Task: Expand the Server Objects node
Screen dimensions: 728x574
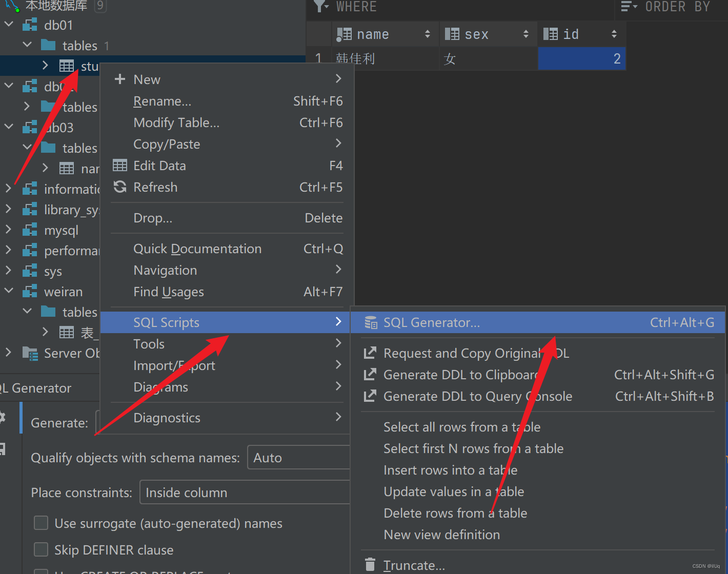Action: [x=8, y=352]
